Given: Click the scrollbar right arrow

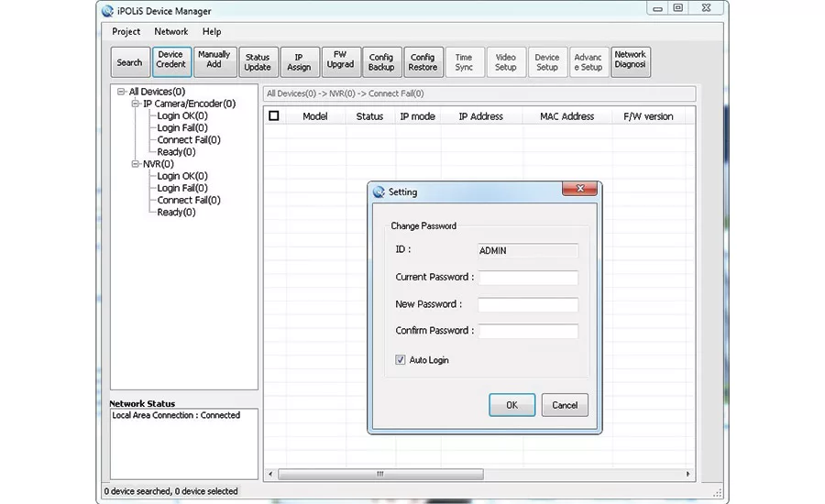Looking at the screenshot, I should point(687,474).
